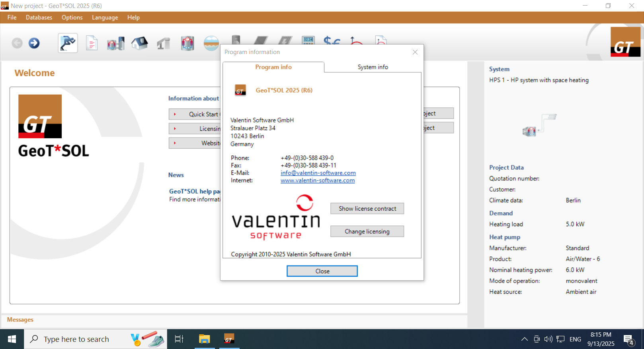Screen dimensions: 644x349
Task: Close the Program information dialog with Close
Action: click(x=322, y=271)
